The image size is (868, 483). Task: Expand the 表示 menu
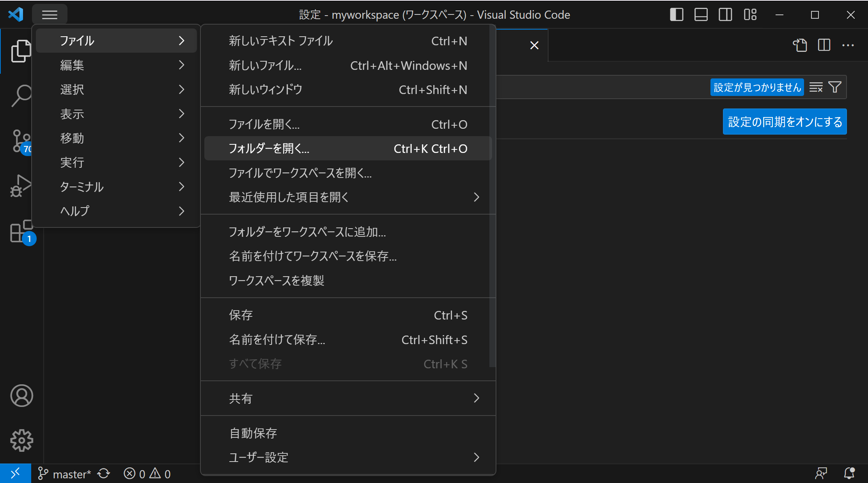coord(116,114)
